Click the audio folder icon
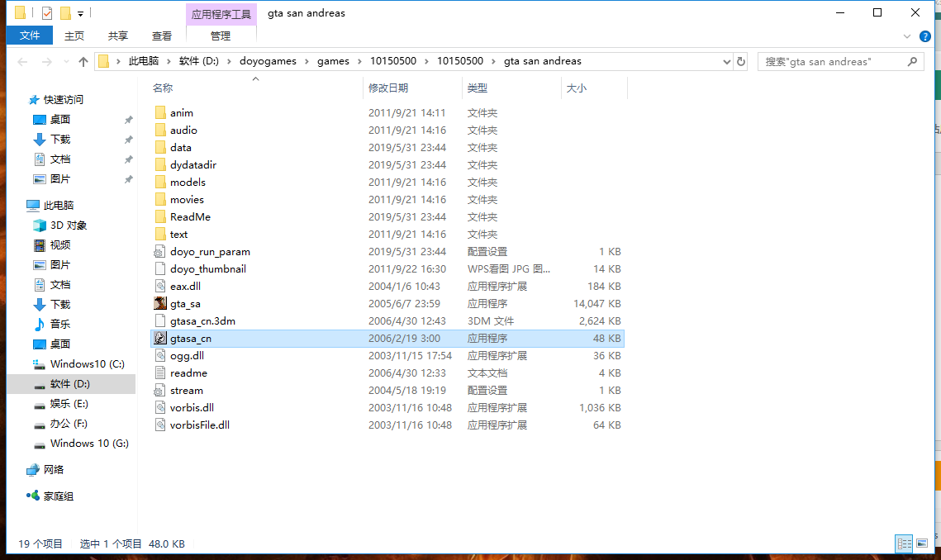941x560 pixels. click(x=159, y=131)
